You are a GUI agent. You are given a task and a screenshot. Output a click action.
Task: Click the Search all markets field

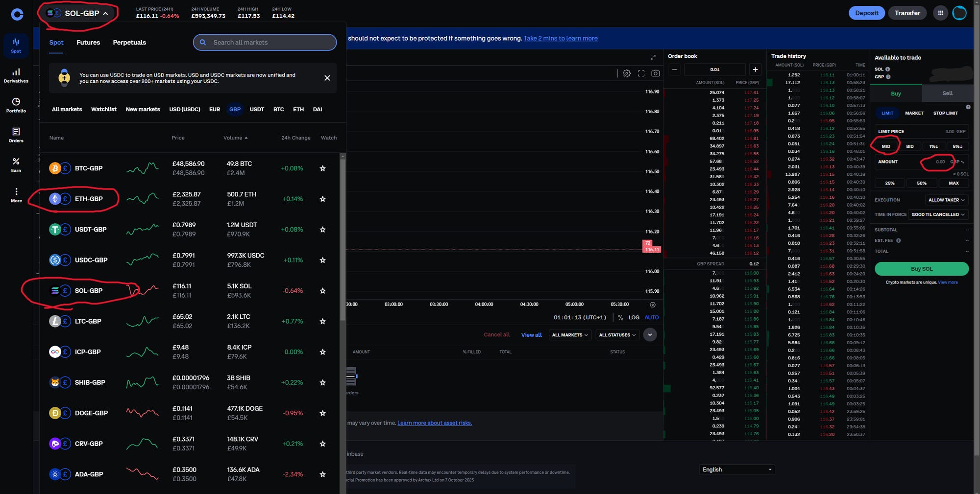tap(265, 43)
